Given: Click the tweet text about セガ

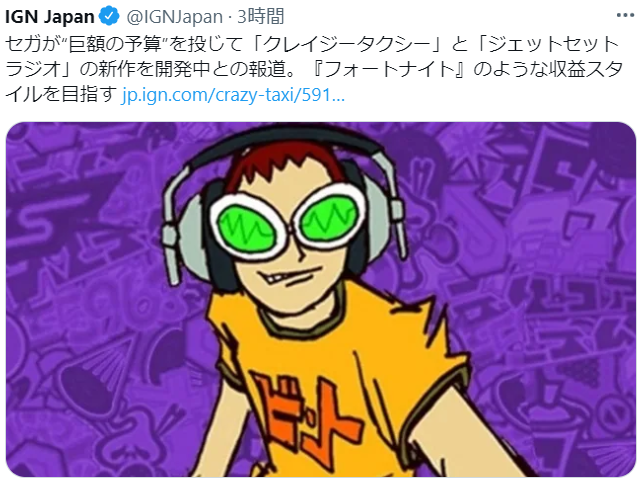Looking at the screenshot, I should (x=314, y=69).
